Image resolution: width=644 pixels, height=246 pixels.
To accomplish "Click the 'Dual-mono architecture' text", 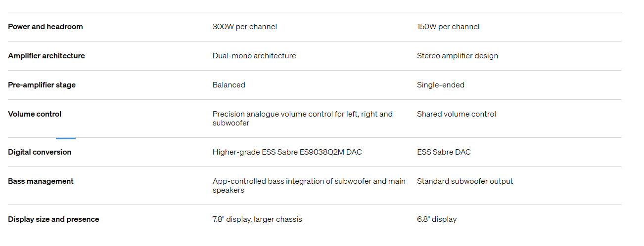I will point(254,56).
